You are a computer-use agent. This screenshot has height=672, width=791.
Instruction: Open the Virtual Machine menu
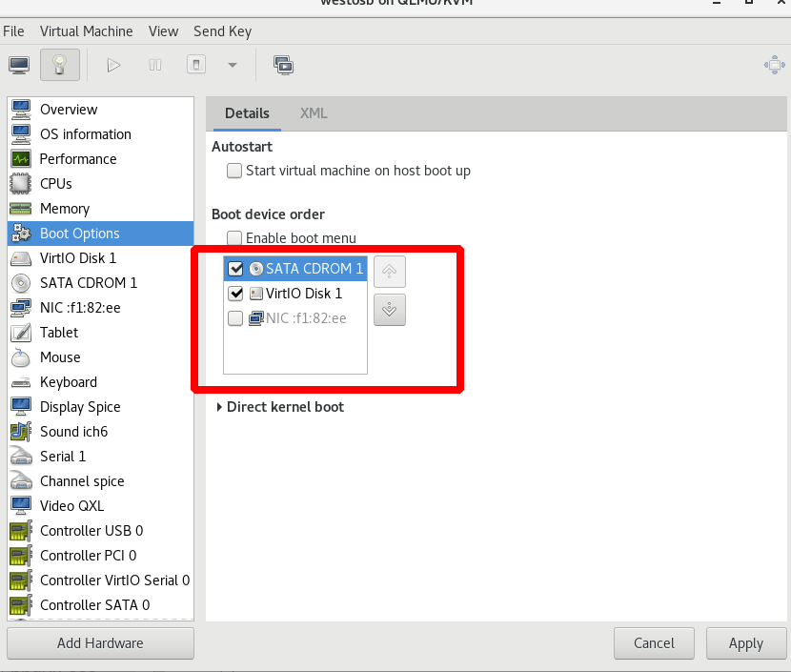tap(87, 31)
